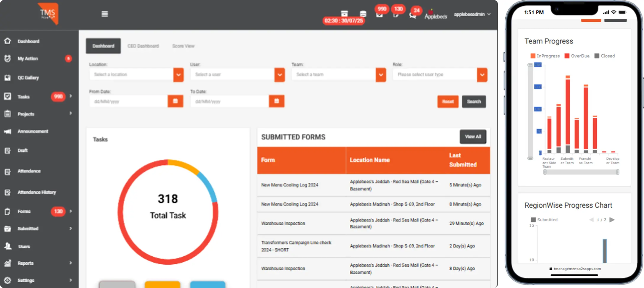Open the QC Gallery from the sidebar
The image size is (644, 288).
(28, 77)
